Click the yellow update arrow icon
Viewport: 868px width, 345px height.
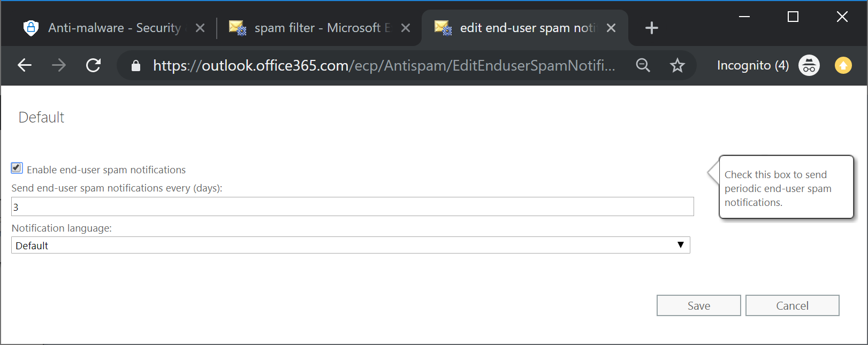843,65
